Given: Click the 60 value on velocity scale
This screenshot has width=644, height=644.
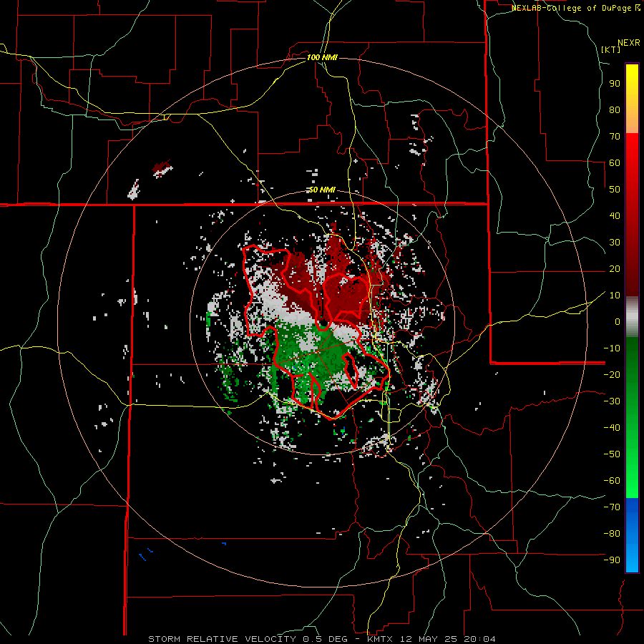Looking at the screenshot, I should tap(615, 163).
